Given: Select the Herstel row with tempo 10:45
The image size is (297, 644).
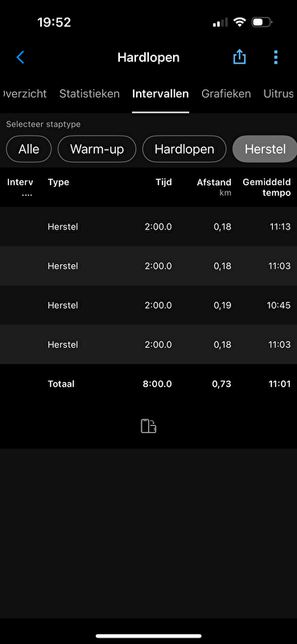Looking at the screenshot, I should 148,305.
